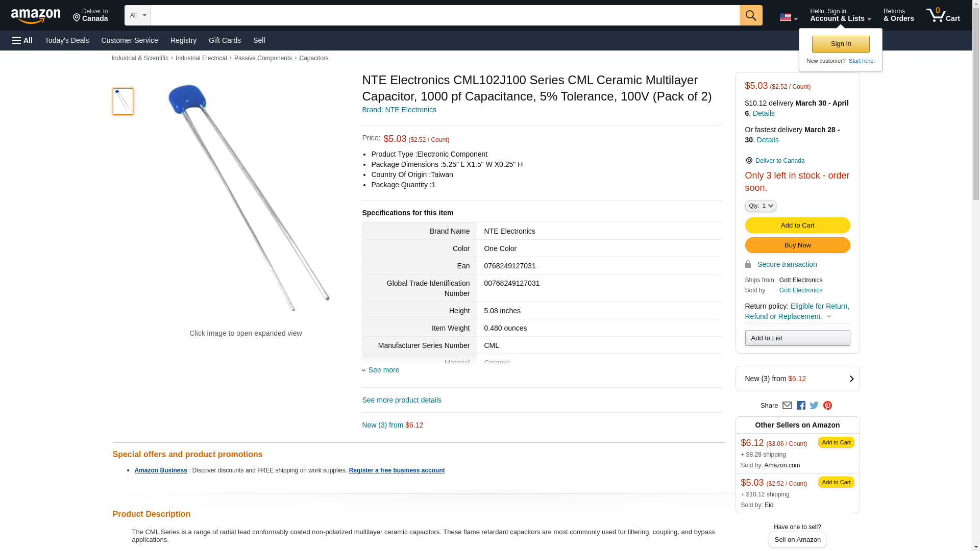Open the All hamburger menu
The width and height of the screenshot is (980, 551).
click(x=22, y=40)
